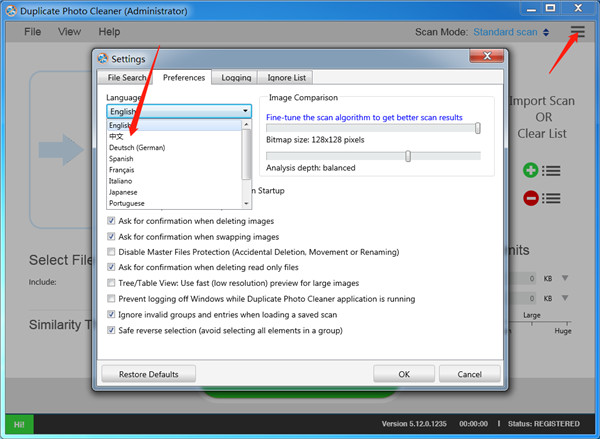
Task: Toggle confirmation when deleting images
Action: point(111,220)
